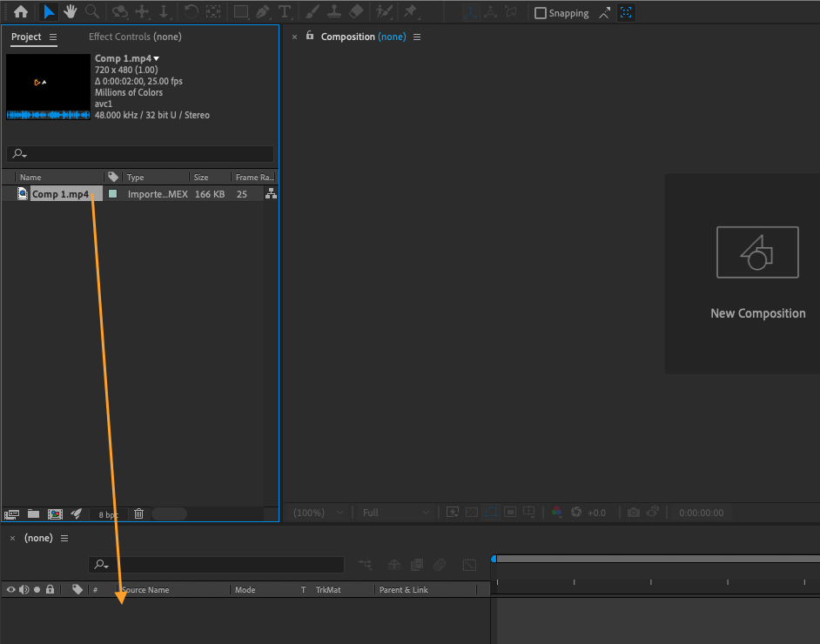Click the New Composition button
The image size is (820, 644).
click(757, 274)
